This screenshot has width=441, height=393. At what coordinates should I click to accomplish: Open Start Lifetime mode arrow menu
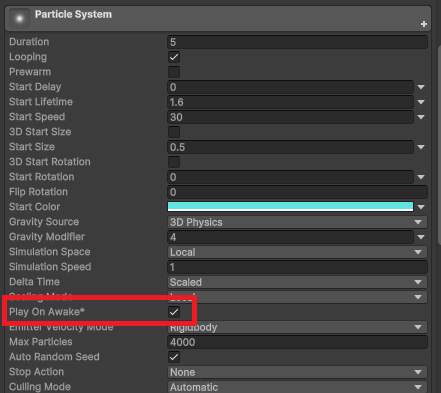coord(421,102)
